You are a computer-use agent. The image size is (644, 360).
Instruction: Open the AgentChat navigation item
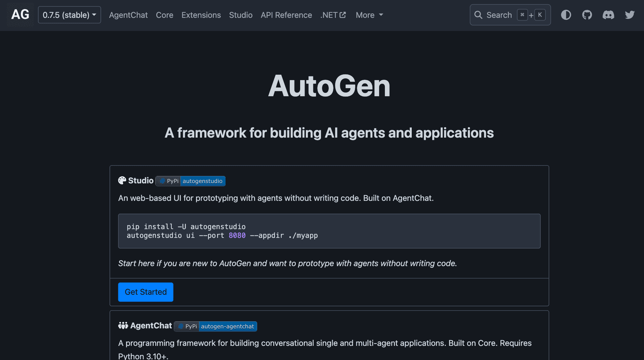tap(128, 15)
